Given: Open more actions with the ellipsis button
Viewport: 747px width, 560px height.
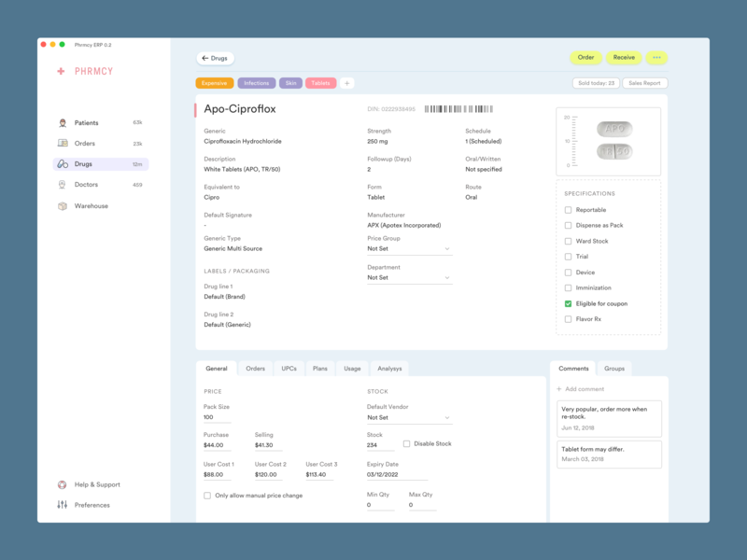Looking at the screenshot, I should pyautogui.click(x=656, y=57).
